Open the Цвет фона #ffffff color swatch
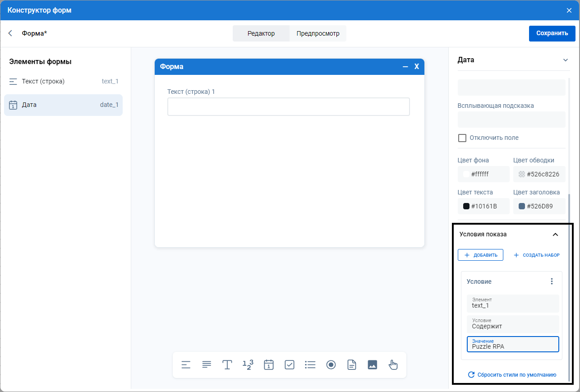580x392 pixels. click(x=483, y=174)
